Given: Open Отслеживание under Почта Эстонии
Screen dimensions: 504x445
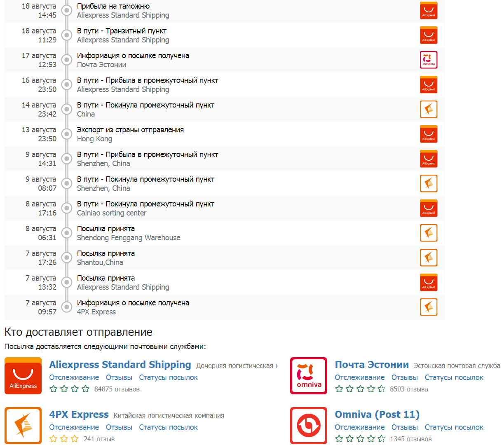Looking at the screenshot, I should pos(360,377).
